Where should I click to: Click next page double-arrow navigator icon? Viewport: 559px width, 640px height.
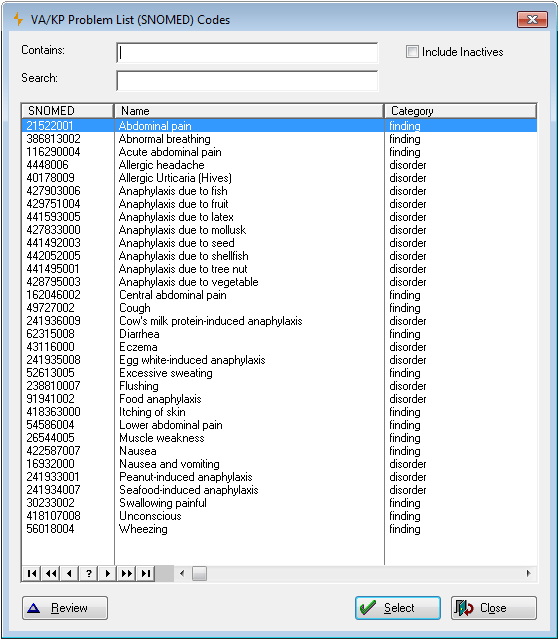(x=126, y=573)
